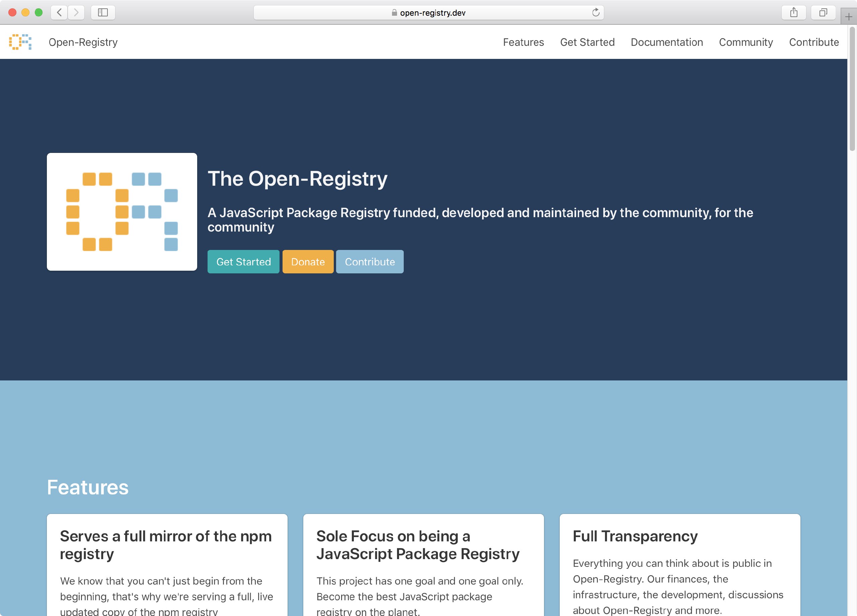Click 'The Open-Registry' hero heading
857x616 pixels.
297,179
